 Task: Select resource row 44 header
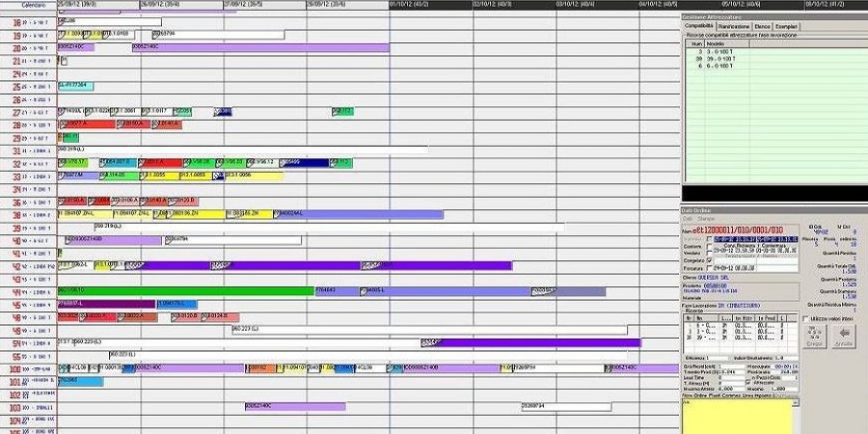pyautogui.click(x=28, y=291)
